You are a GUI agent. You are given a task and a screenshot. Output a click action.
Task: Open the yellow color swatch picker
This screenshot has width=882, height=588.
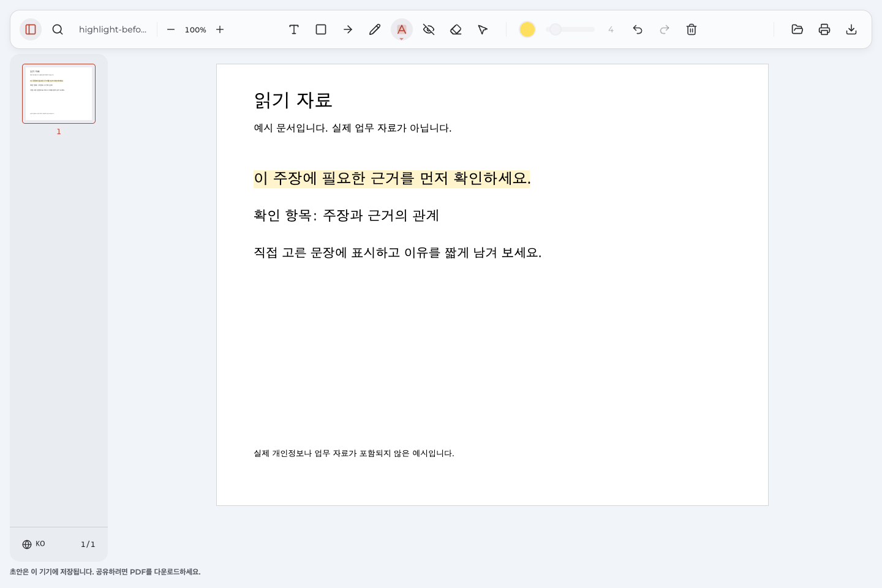pyautogui.click(x=527, y=29)
